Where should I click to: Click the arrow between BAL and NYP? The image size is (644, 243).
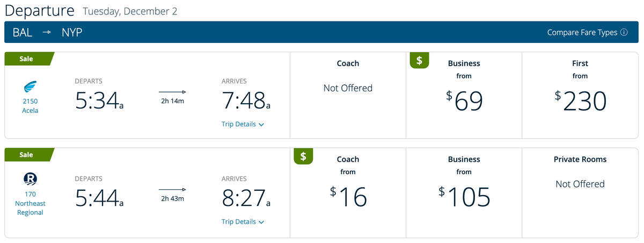47,32
